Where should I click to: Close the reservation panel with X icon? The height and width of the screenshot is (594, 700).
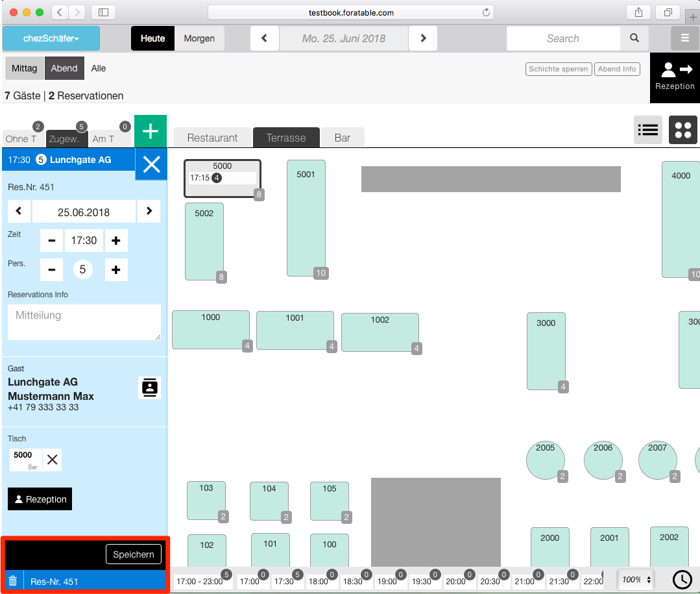tap(151, 164)
